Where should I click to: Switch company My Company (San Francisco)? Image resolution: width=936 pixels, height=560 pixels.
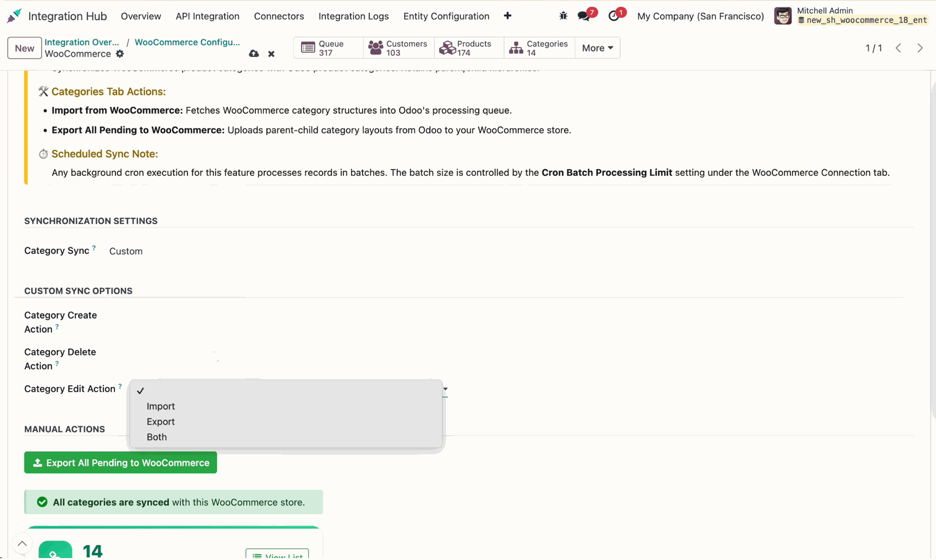click(x=701, y=16)
